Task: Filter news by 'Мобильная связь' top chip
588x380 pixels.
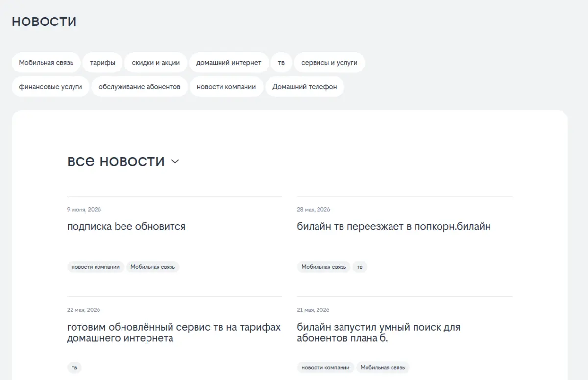Action: pos(46,63)
